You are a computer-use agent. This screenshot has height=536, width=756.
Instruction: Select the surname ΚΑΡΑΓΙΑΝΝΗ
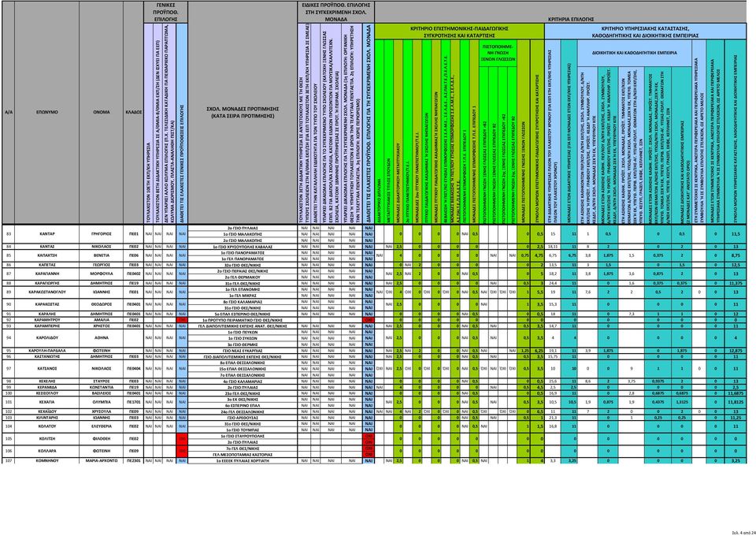pyautogui.click(x=46, y=274)
